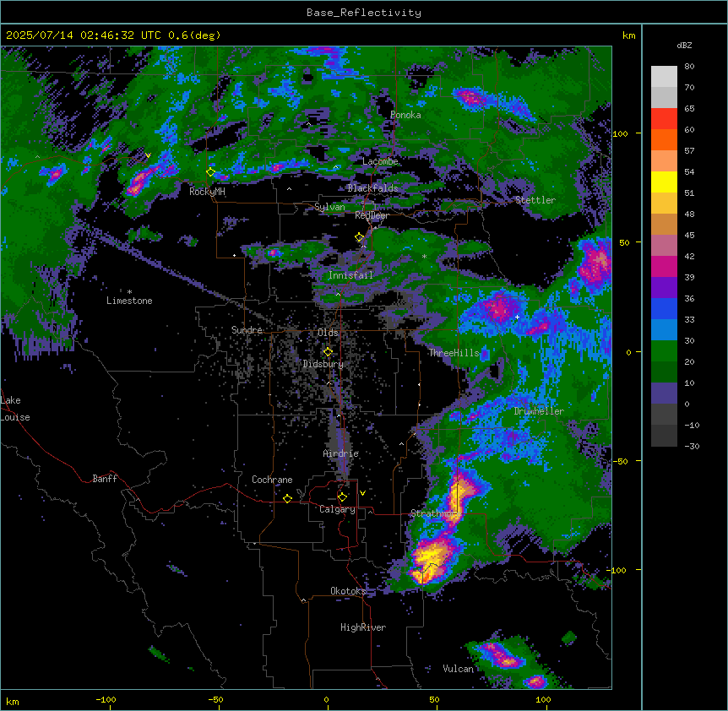Click the Cochrane city label
Screen dimensions: 728x711
pyautogui.click(x=272, y=480)
